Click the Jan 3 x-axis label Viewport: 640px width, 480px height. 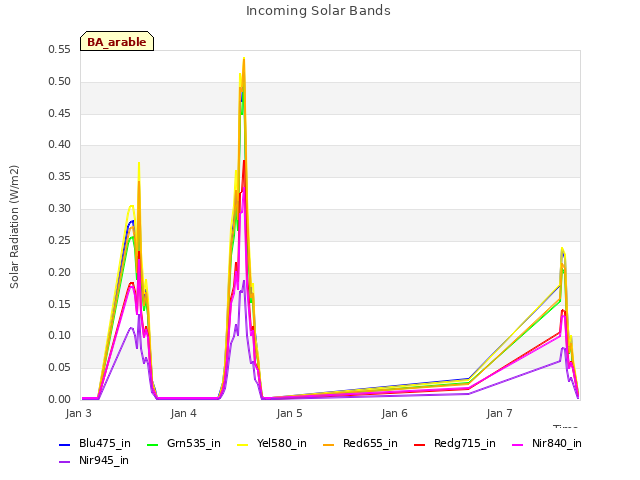(x=78, y=413)
